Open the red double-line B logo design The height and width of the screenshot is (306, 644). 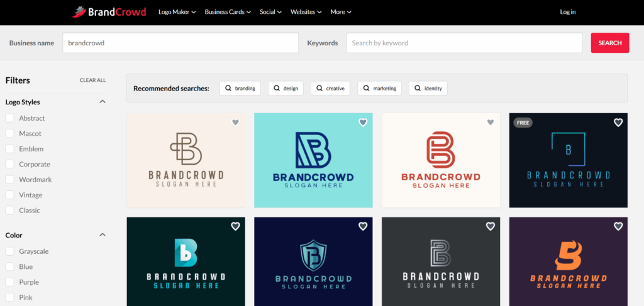coord(441,160)
